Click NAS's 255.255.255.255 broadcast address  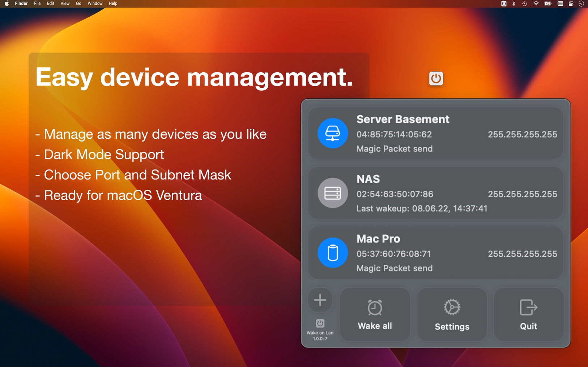point(523,194)
